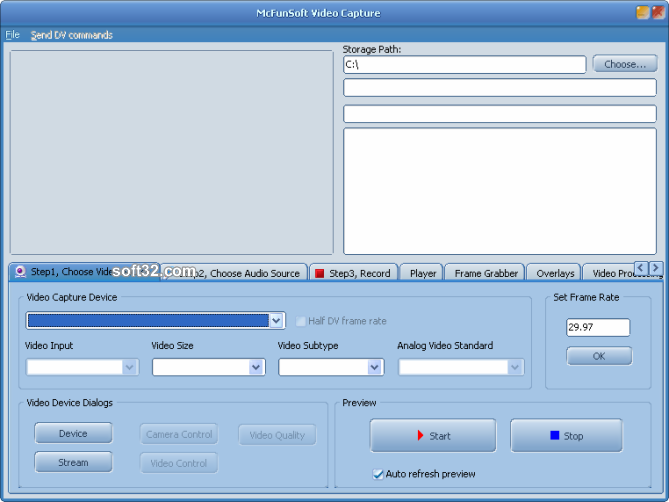The image size is (669, 502).
Task: Click the first empty field below Storage Path
Action: coord(500,87)
